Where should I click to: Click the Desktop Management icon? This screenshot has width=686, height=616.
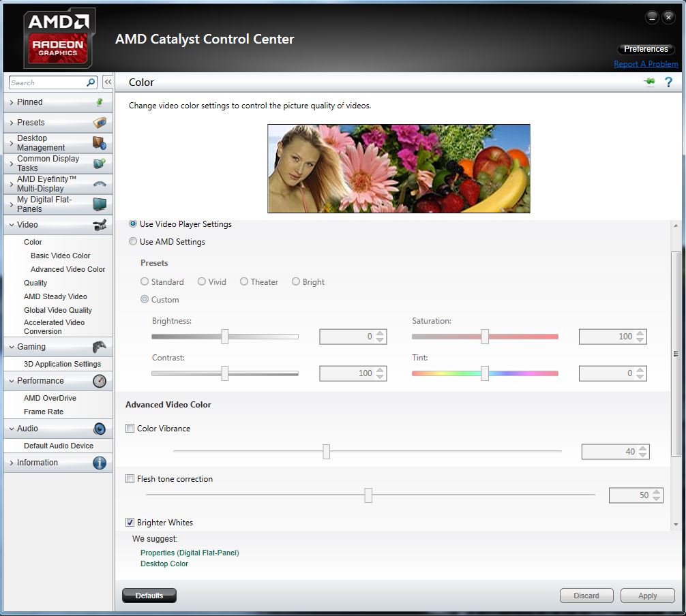click(100, 143)
